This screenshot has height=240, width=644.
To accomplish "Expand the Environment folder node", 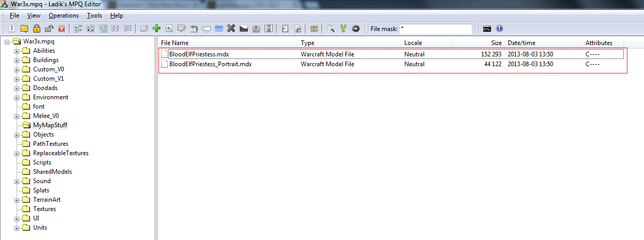I will pyautogui.click(x=17, y=97).
